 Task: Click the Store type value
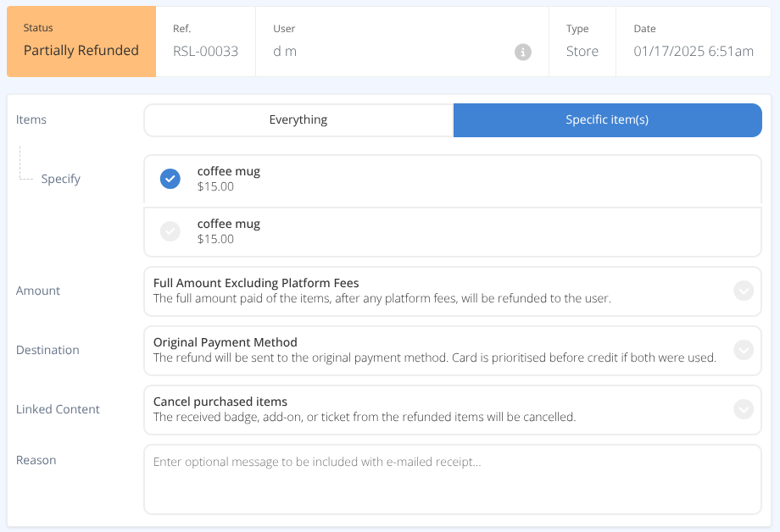tap(582, 52)
